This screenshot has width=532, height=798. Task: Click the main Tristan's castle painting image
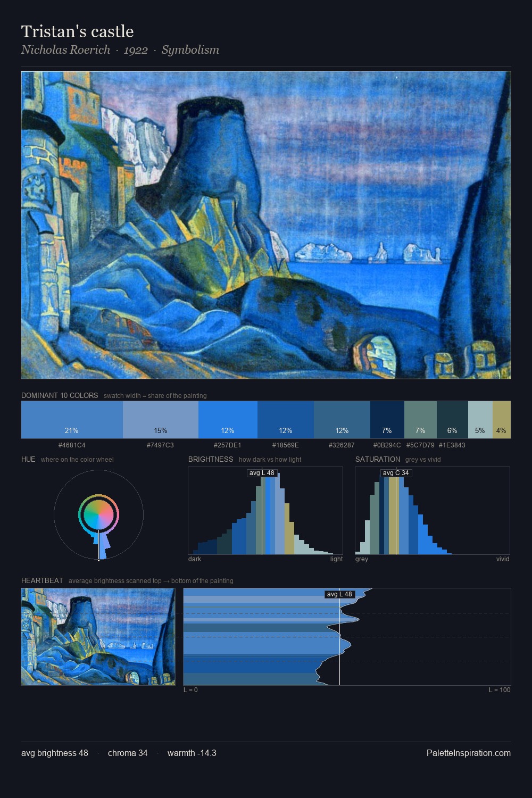(266, 225)
